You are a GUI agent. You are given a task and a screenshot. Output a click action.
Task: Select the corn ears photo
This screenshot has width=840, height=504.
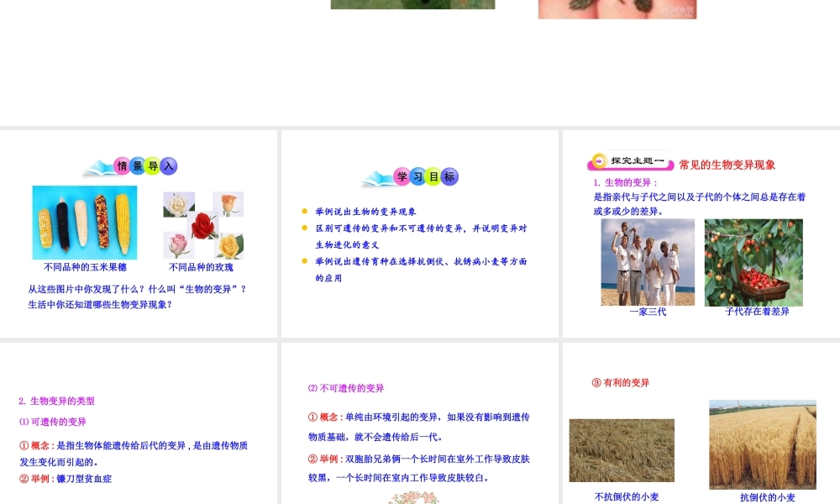[85, 223]
